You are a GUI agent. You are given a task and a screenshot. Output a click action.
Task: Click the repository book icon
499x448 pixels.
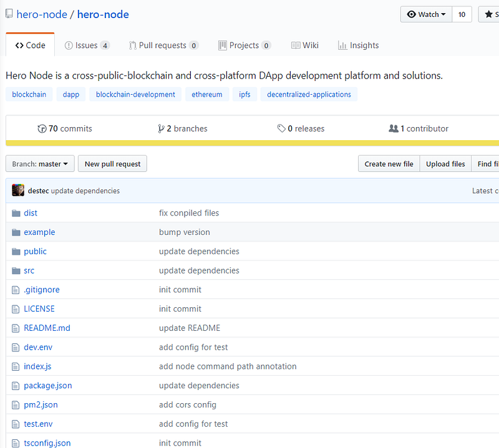tap(9, 14)
